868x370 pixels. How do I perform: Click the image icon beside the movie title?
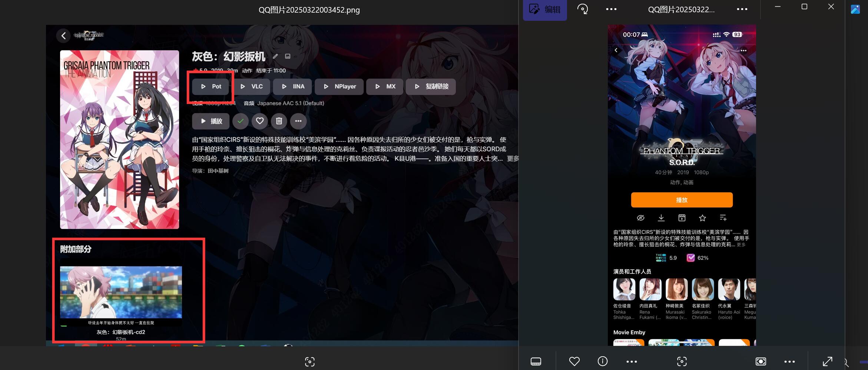click(288, 56)
